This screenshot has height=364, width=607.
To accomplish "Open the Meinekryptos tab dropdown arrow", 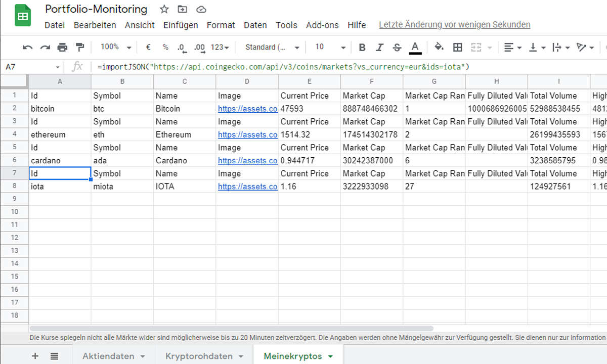I will [330, 356].
